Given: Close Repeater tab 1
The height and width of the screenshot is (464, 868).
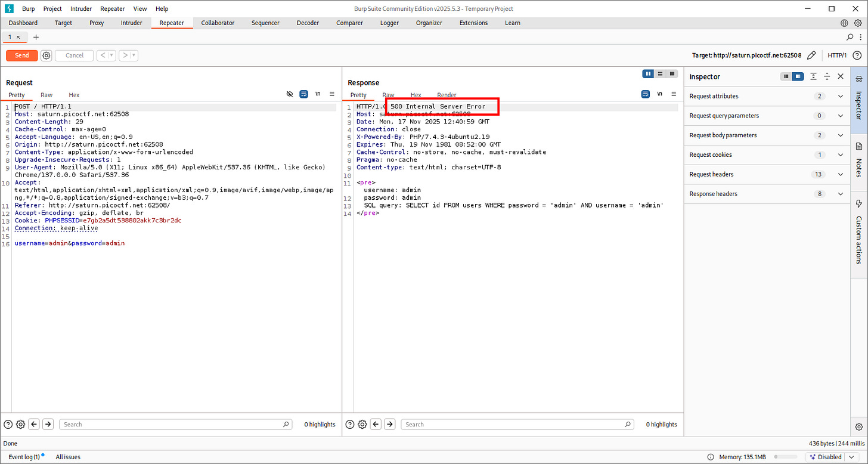Looking at the screenshot, I should [x=18, y=37].
